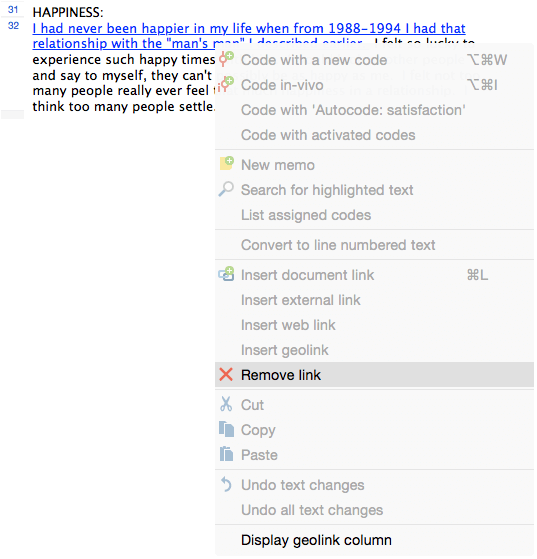Click the Insert document link icon
The width and height of the screenshot is (537, 559).
226,274
